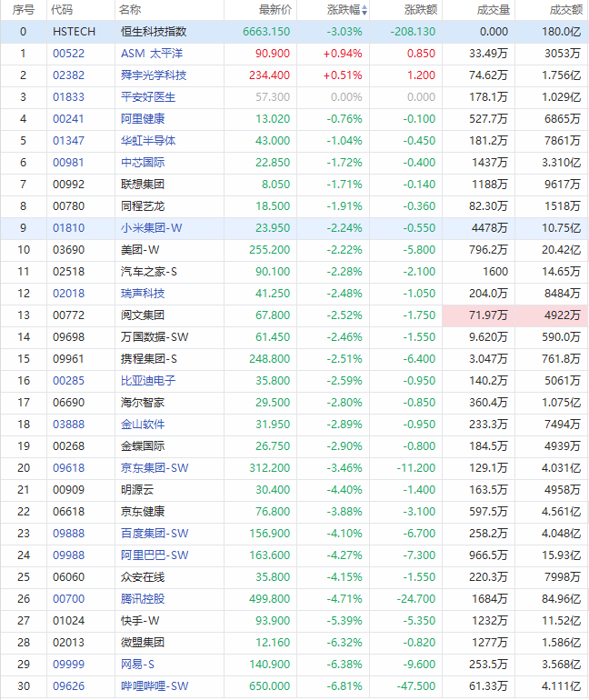589x700 pixels.
Task: Select 金蝶国际 row name
Action: coord(143,446)
